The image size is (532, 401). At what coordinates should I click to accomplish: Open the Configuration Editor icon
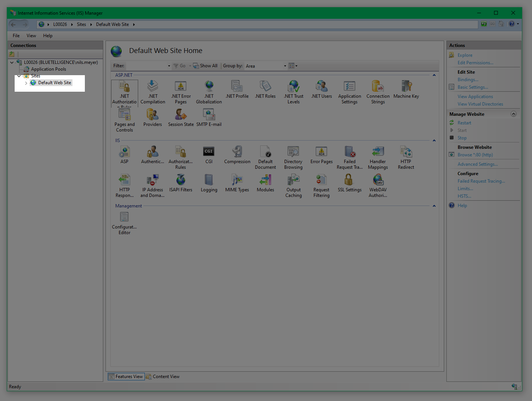point(124,217)
